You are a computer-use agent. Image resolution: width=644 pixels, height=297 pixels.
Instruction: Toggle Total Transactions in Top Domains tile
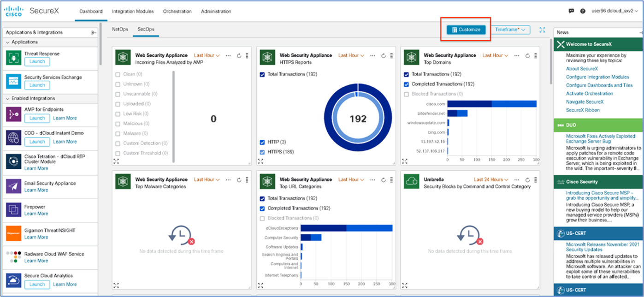(406, 74)
